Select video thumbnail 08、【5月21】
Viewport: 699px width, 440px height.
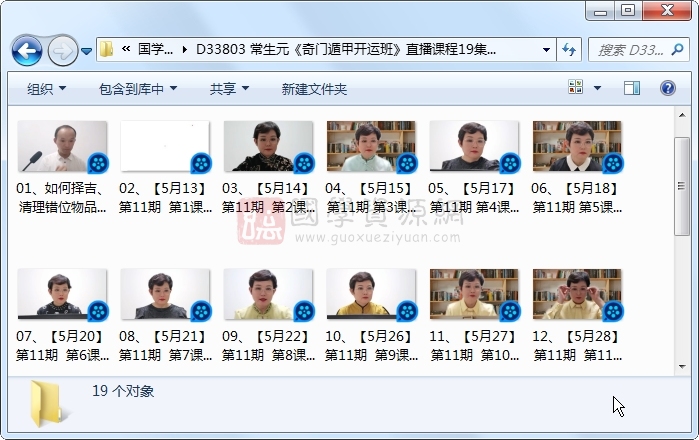(x=165, y=294)
